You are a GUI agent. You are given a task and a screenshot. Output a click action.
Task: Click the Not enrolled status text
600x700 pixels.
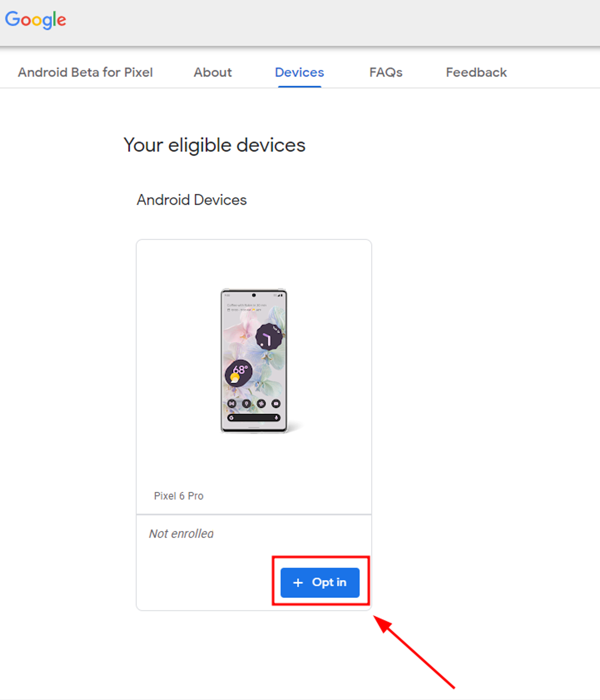tap(181, 533)
